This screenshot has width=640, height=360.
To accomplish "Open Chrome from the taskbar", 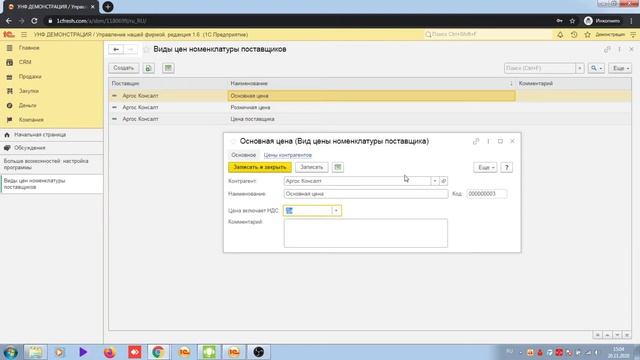I will [x=158, y=352].
